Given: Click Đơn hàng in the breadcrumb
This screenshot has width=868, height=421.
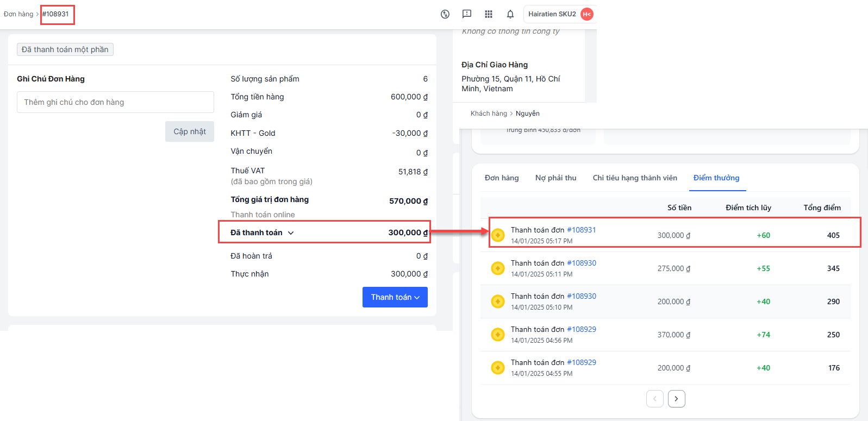Looking at the screenshot, I should click(18, 14).
